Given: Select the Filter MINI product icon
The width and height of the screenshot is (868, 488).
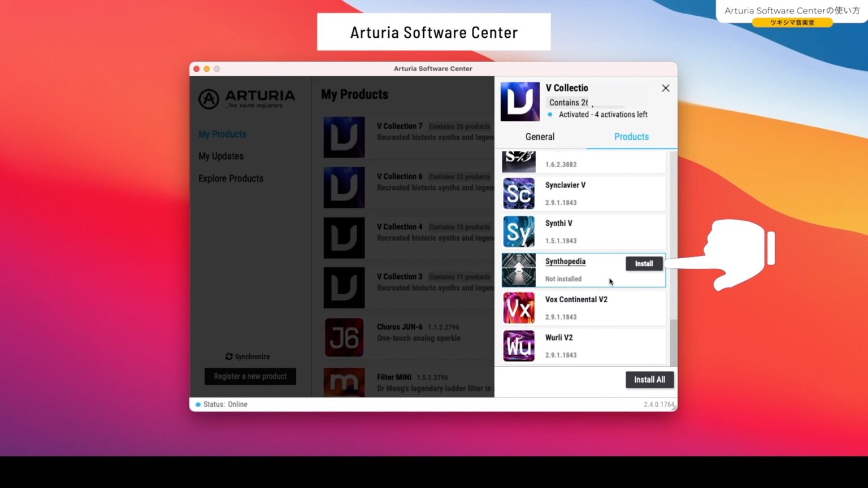Looking at the screenshot, I should [344, 383].
